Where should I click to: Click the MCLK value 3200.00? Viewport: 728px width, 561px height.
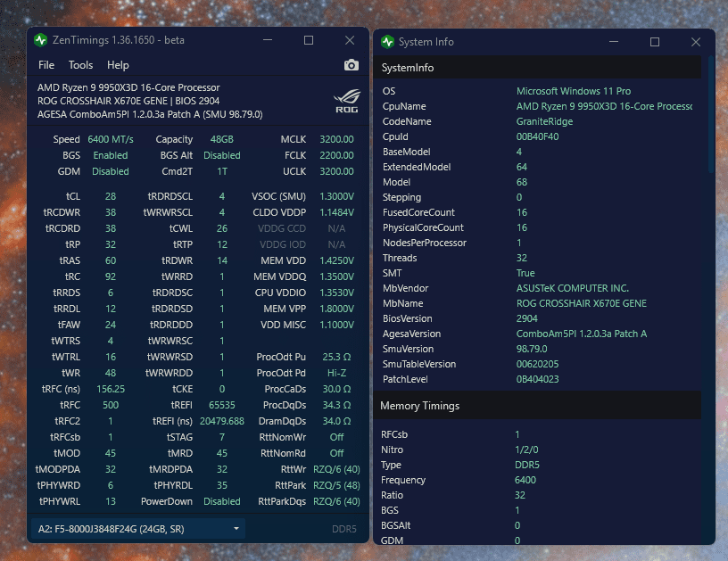(336, 139)
